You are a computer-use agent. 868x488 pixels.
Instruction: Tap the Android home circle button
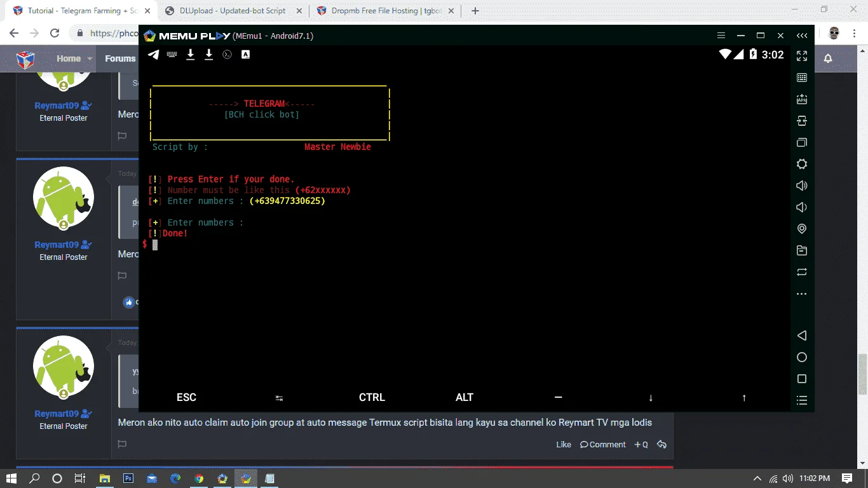802,357
